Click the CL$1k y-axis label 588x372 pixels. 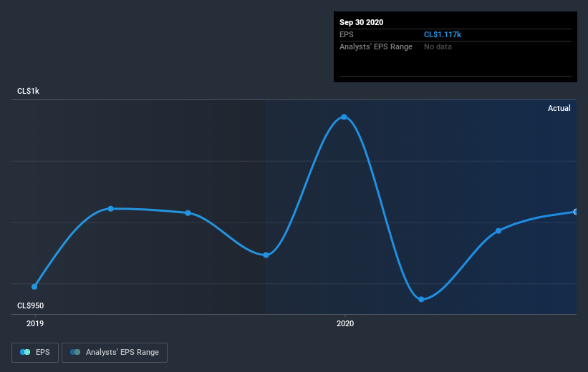(28, 91)
